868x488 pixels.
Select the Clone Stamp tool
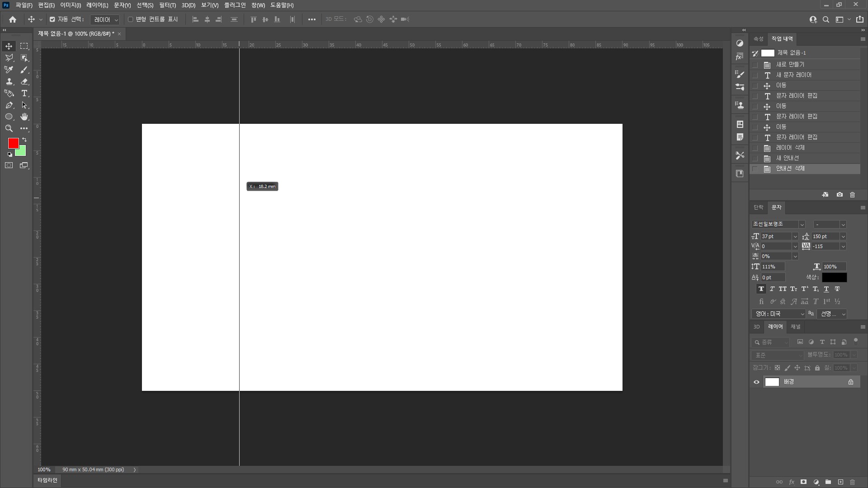[9, 82]
